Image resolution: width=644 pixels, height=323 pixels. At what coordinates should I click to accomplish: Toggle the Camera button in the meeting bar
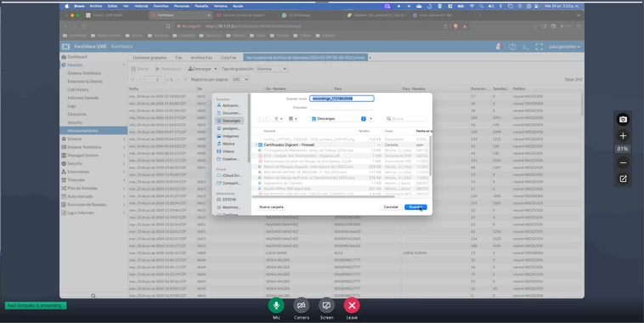(x=301, y=305)
